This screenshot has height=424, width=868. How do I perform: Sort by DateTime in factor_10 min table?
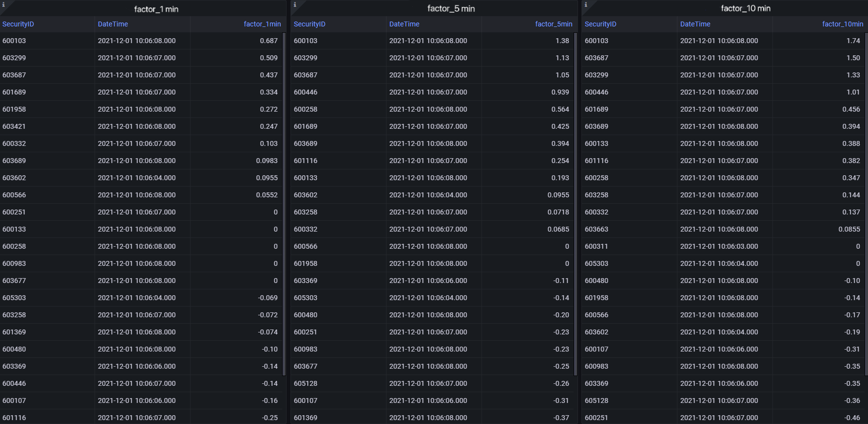[x=695, y=24]
